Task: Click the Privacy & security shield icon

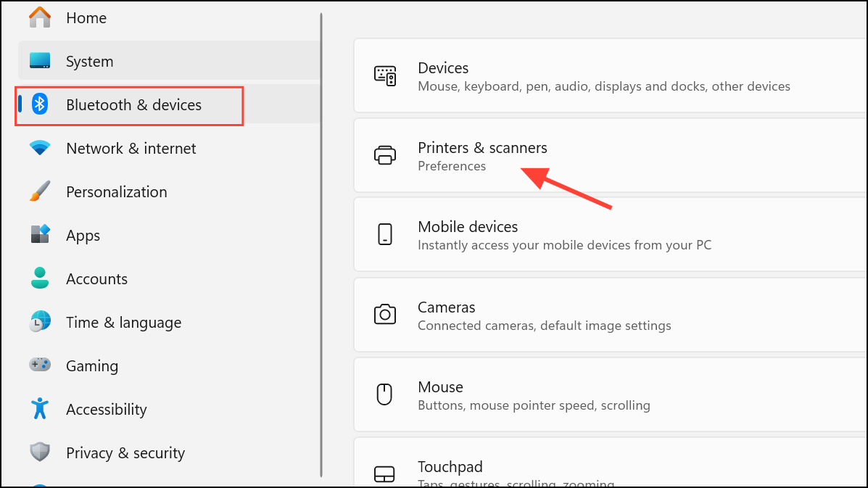Action: [x=40, y=452]
